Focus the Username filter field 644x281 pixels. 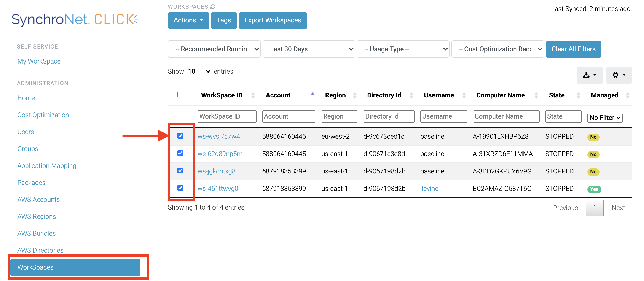pos(444,116)
